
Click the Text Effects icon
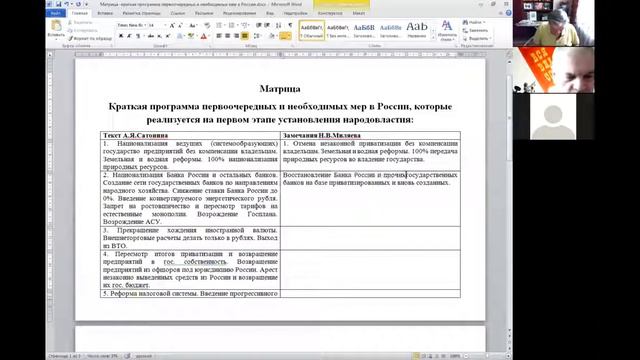pos(180,36)
